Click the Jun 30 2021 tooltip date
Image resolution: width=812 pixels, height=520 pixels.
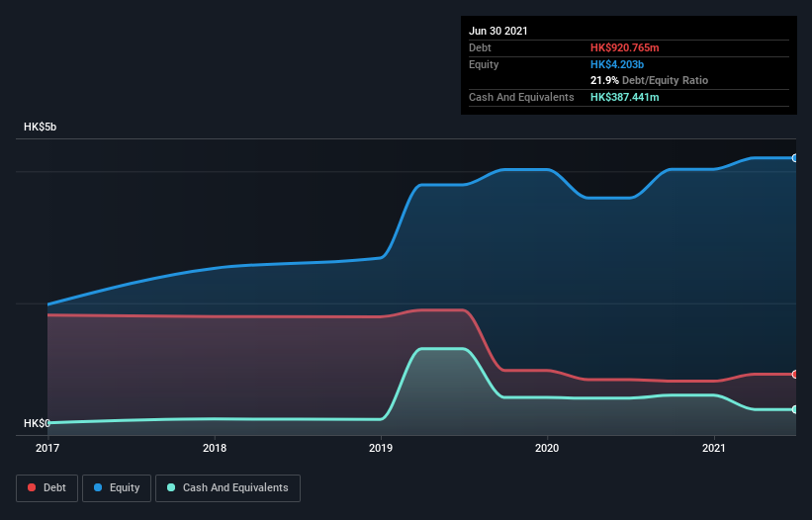(x=498, y=31)
